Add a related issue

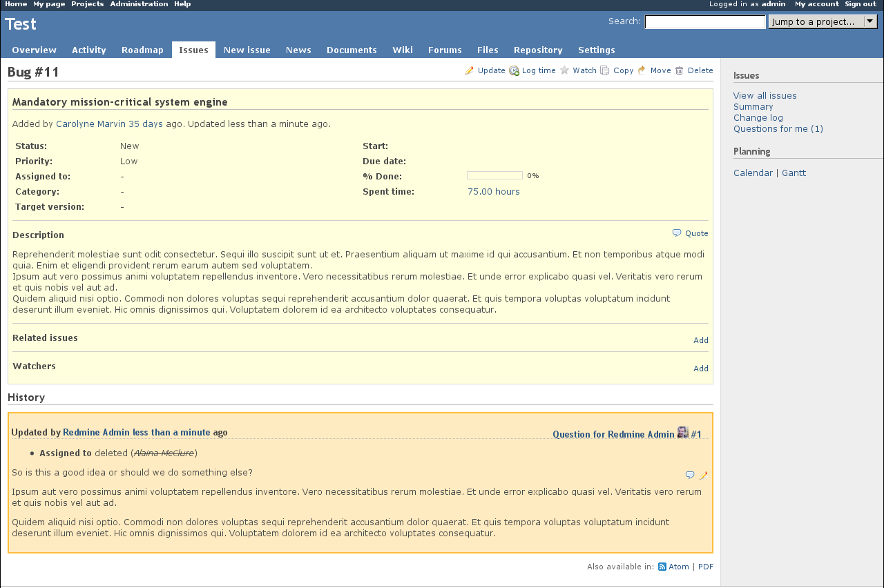700,340
